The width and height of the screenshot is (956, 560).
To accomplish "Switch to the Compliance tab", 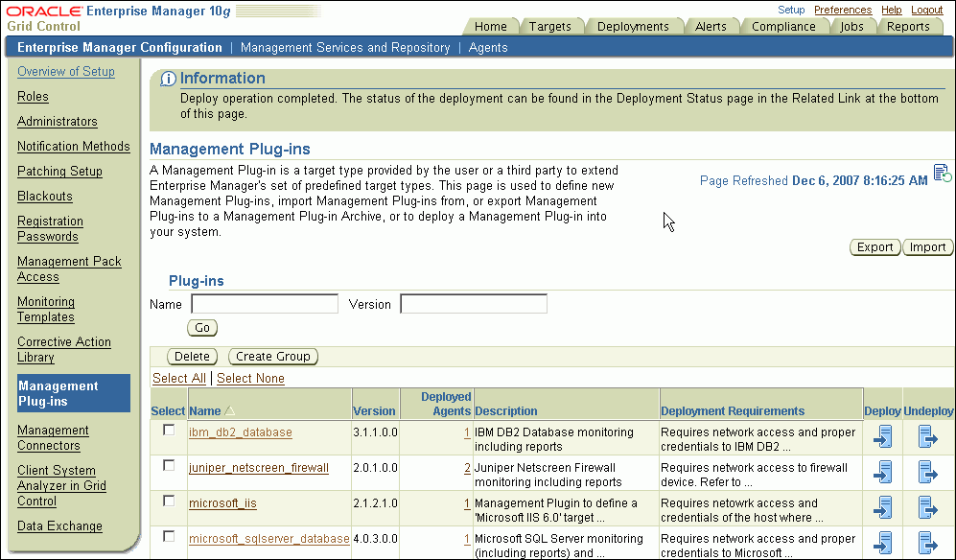I will 783,27.
